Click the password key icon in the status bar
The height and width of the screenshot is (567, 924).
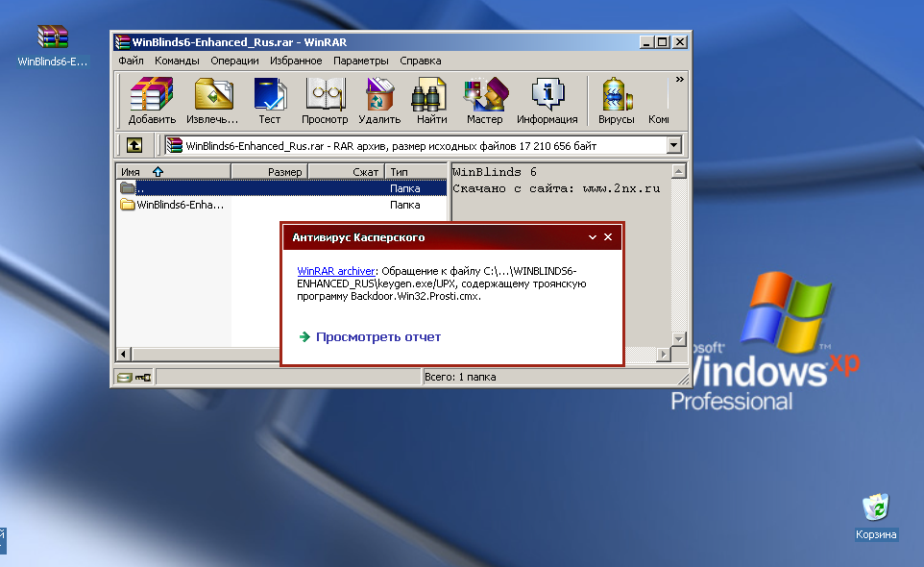coord(143,378)
